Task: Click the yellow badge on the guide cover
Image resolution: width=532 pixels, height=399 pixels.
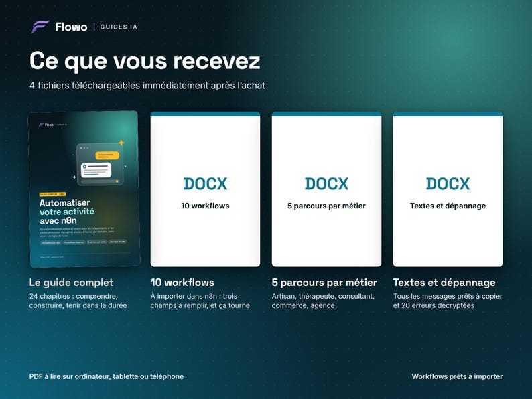Action: [x=52, y=194]
